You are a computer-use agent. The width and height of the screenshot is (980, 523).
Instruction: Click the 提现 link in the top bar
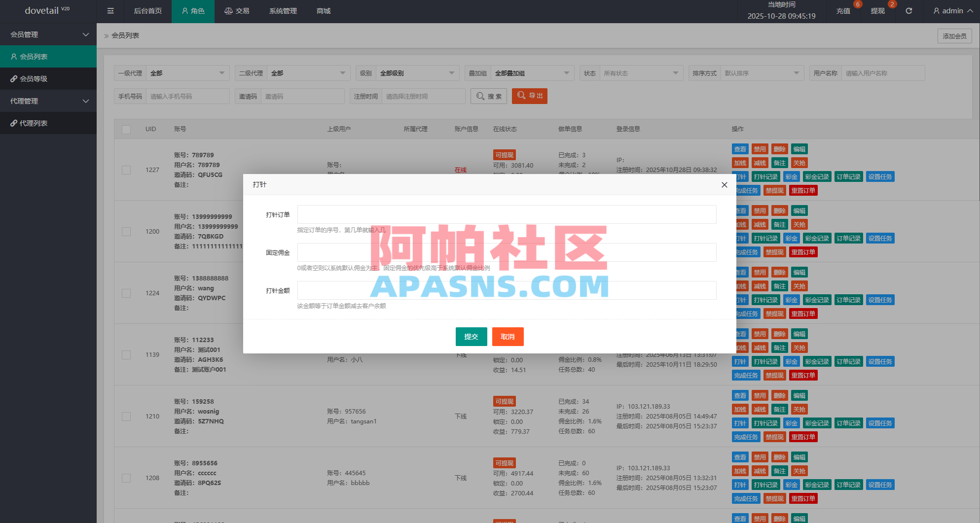[x=878, y=11]
